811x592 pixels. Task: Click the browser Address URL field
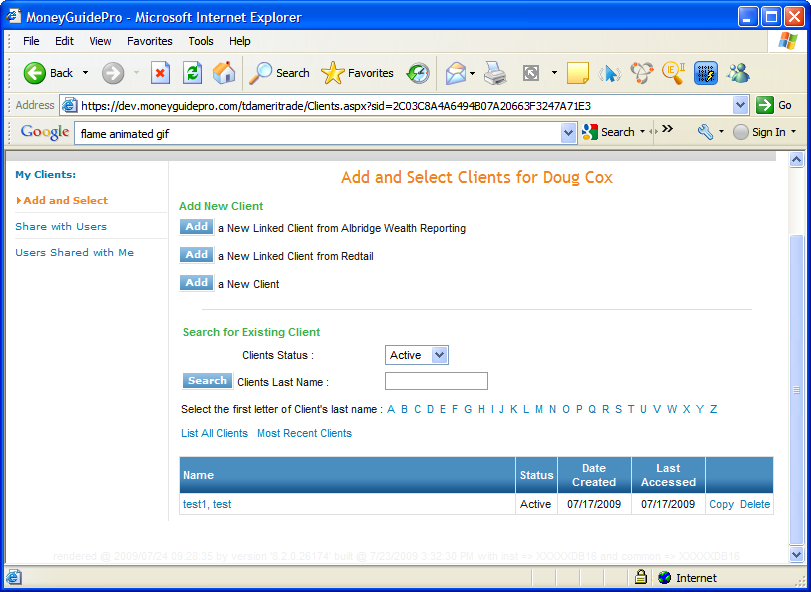405,105
